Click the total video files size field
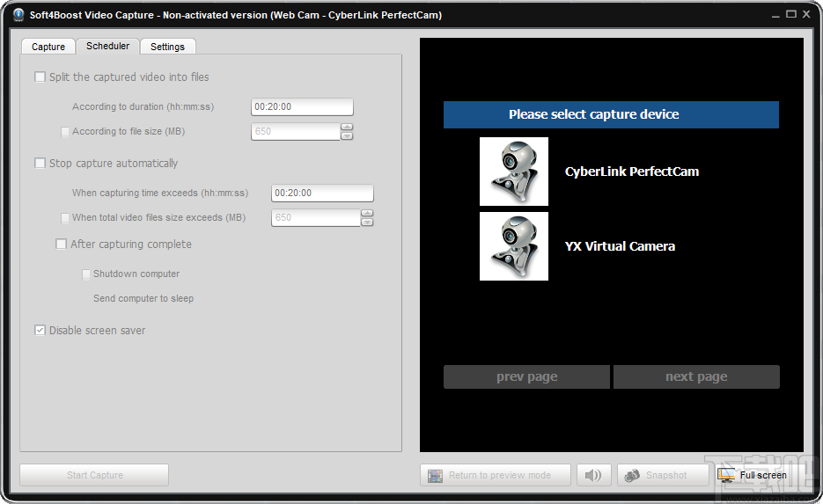 [x=315, y=217]
